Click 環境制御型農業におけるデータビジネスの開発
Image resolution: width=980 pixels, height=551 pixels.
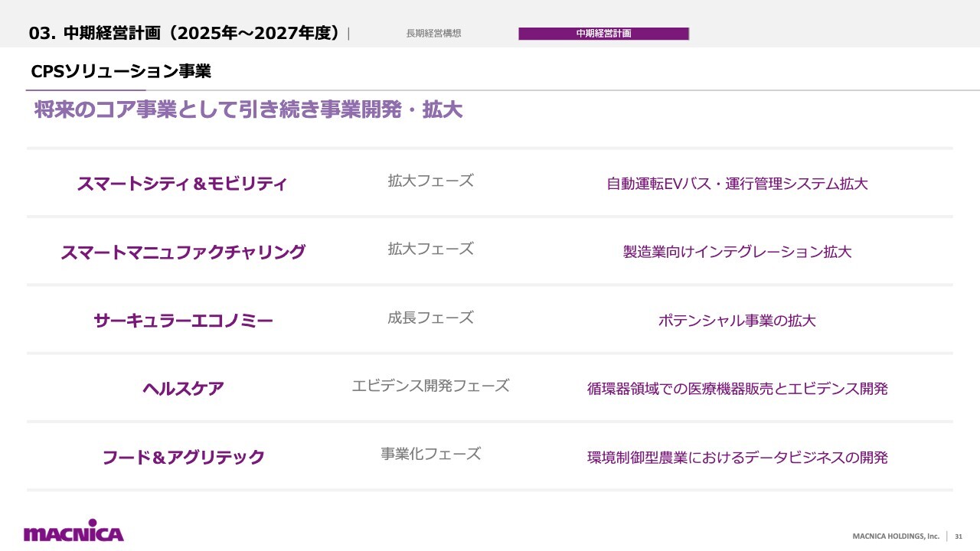(737, 458)
